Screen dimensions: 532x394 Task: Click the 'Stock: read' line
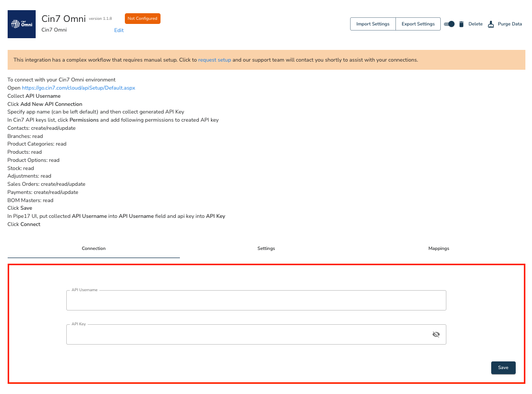tap(21, 168)
